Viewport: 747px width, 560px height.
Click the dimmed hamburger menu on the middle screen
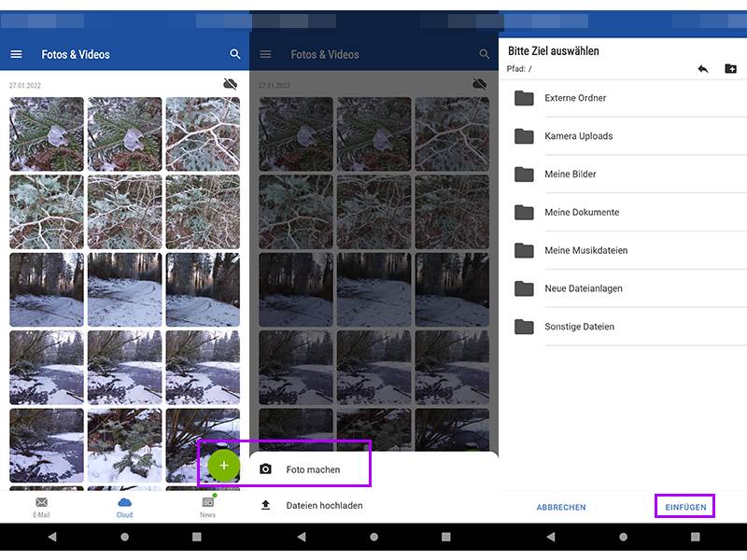pos(265,54)
